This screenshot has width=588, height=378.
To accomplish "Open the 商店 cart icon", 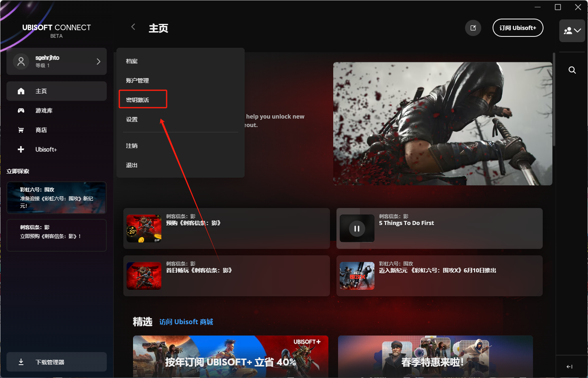I will [21, 130].
